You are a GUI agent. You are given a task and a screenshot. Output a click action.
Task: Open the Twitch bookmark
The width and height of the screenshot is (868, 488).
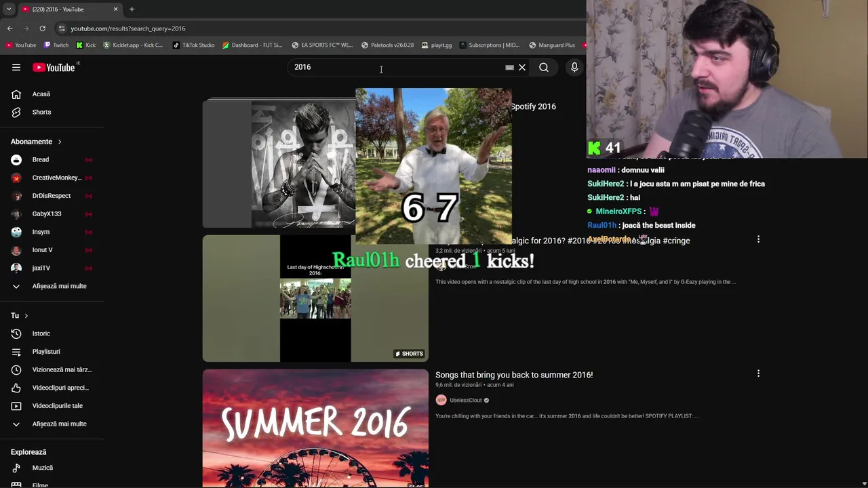tap(56, 45)
